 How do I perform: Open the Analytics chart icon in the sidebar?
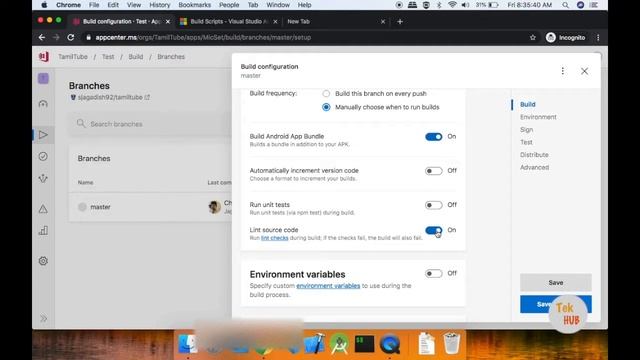tap(43, 231)
